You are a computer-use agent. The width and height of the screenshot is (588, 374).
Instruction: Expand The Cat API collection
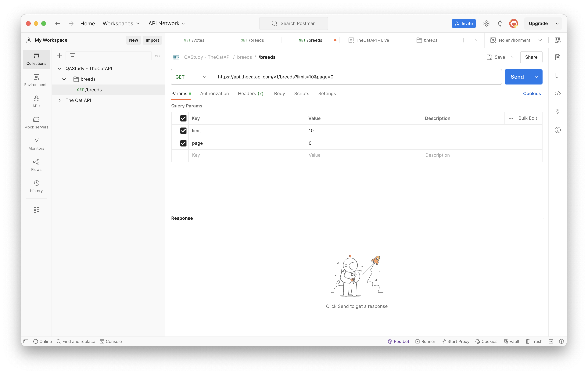click(59, 100)
